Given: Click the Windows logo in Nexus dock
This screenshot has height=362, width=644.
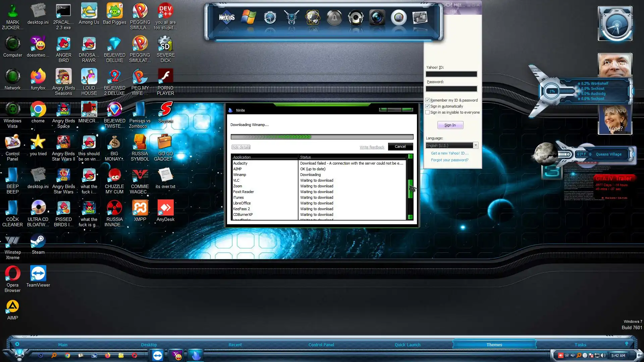Looking at the screenshot, I should click(x=248, y=17).
